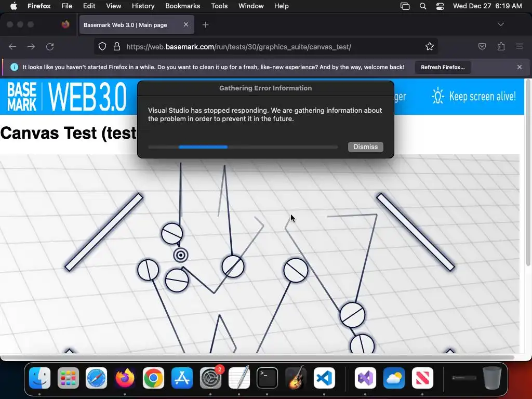Open News app from the Dock
532x399 pixels.
click(x=422, y=378)
